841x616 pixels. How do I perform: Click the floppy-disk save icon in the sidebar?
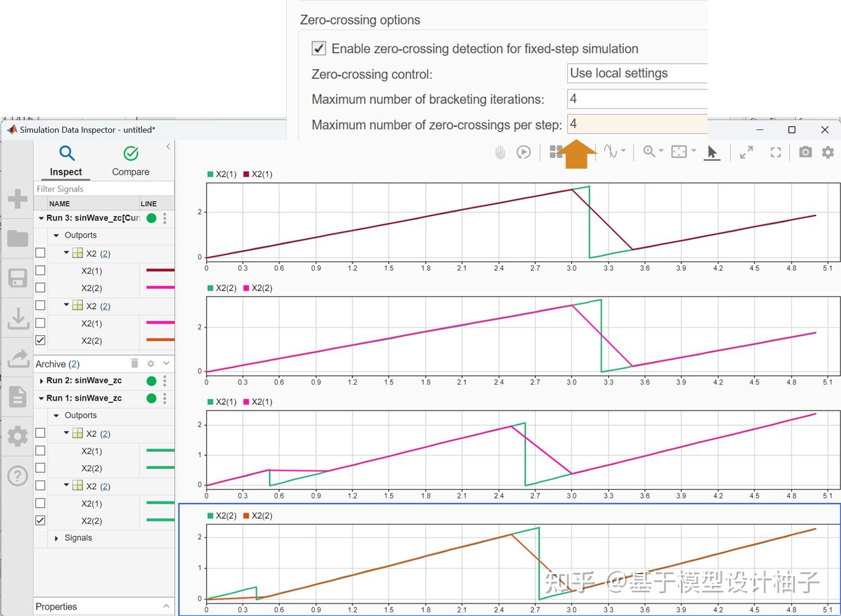[17, 278]
